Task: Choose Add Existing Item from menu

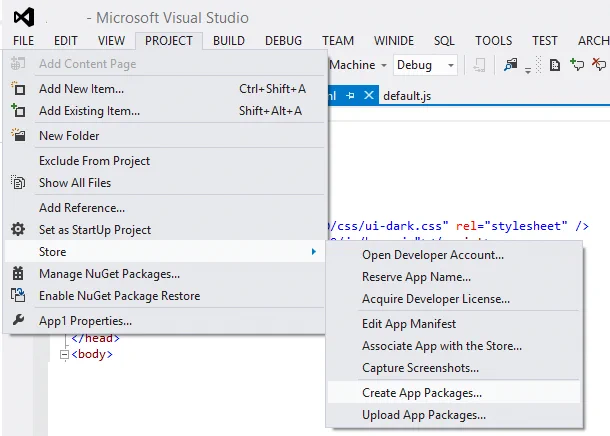Action: pos(165,111)
